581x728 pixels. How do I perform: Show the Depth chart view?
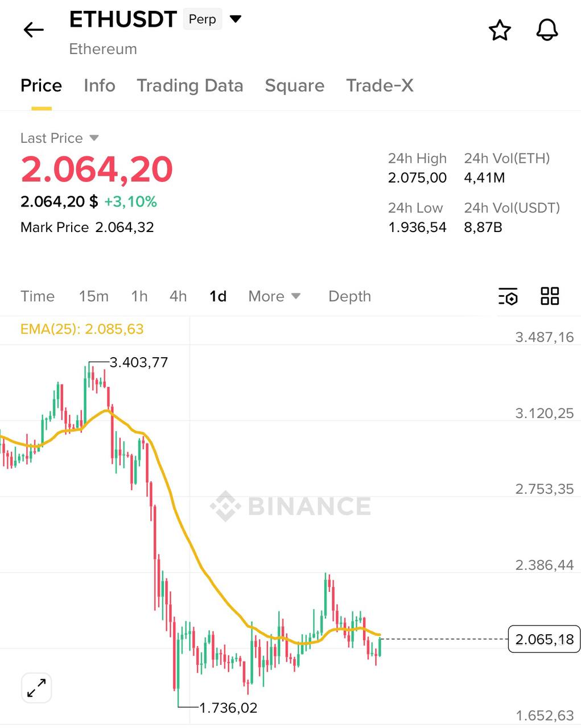click(x=349, y=296)
